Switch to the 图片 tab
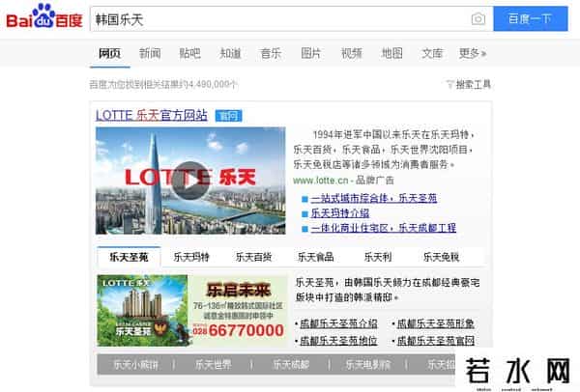The width and height of the screenshot is (580, 392). click(x=310, y=53)
